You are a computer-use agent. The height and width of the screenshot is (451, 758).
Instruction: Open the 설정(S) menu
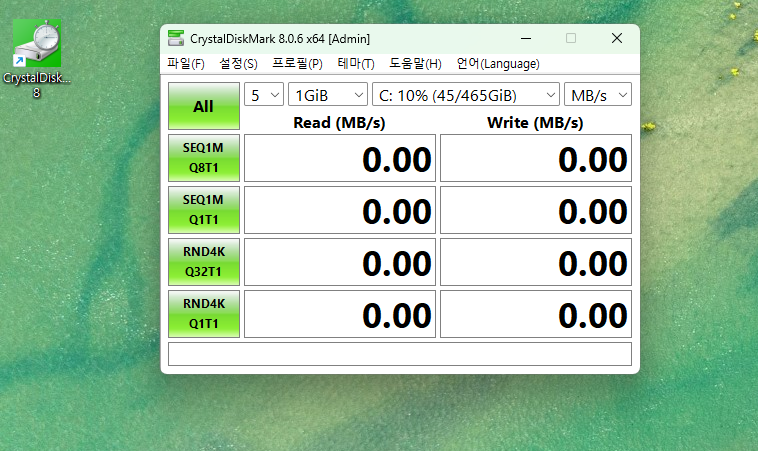[x=238, y=64]
